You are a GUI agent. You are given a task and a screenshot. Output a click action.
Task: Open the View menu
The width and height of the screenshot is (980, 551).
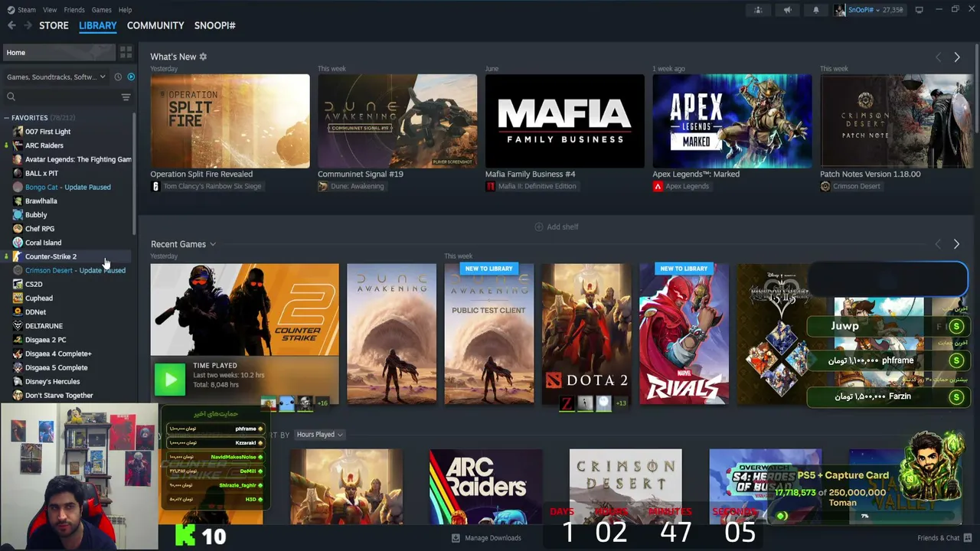coord(50,10)
